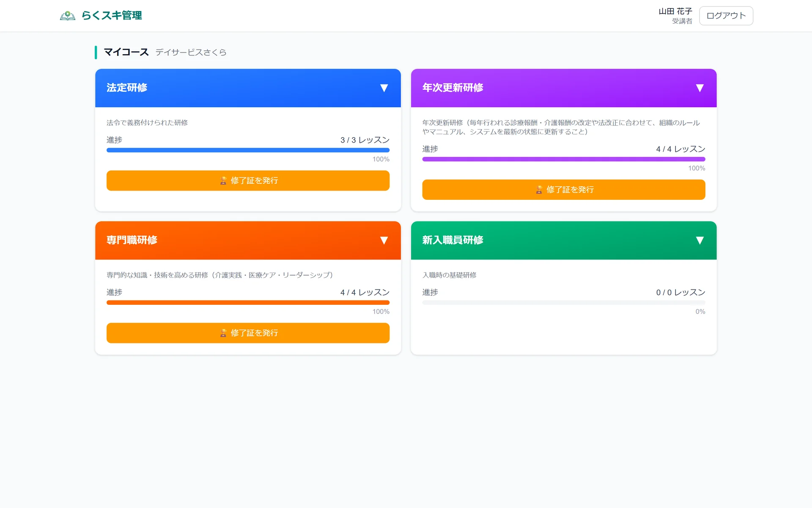The height and width of the screenshot is (508, 812).
Task: Click the trophy icon in 年次更新研修 certificate button
Action: tap(539, 190)
